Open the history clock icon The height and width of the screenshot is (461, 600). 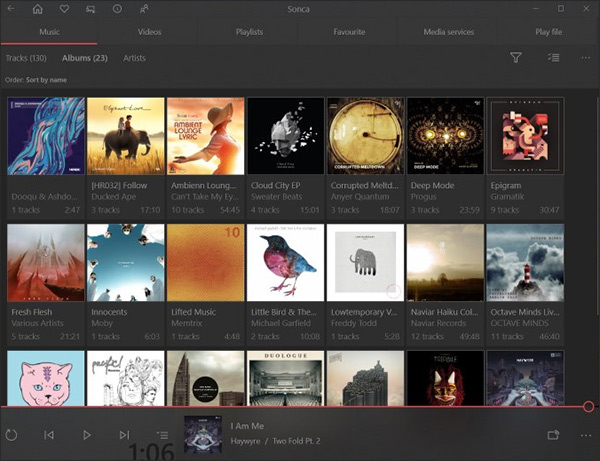tap(118, 9)
